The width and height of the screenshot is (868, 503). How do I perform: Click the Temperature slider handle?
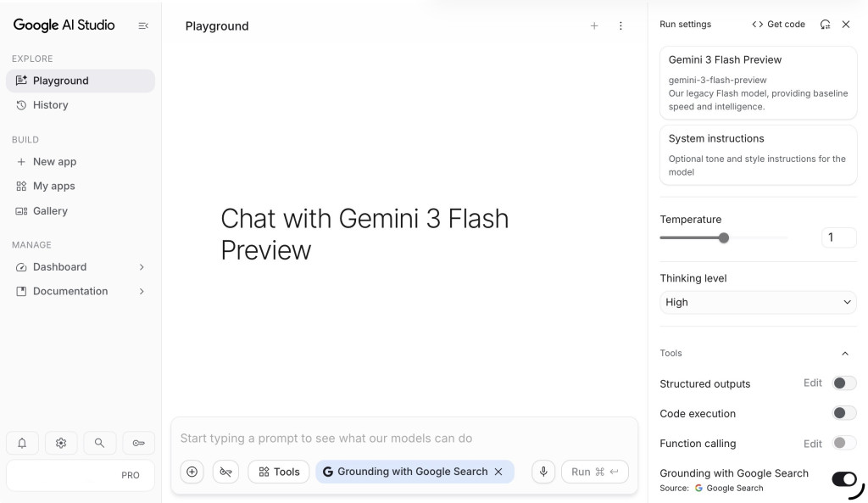click(x=724, y=238)
